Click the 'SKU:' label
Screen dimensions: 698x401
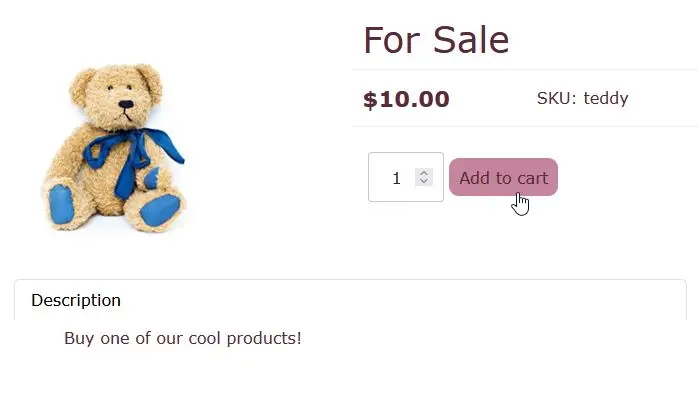click(556, 98)
